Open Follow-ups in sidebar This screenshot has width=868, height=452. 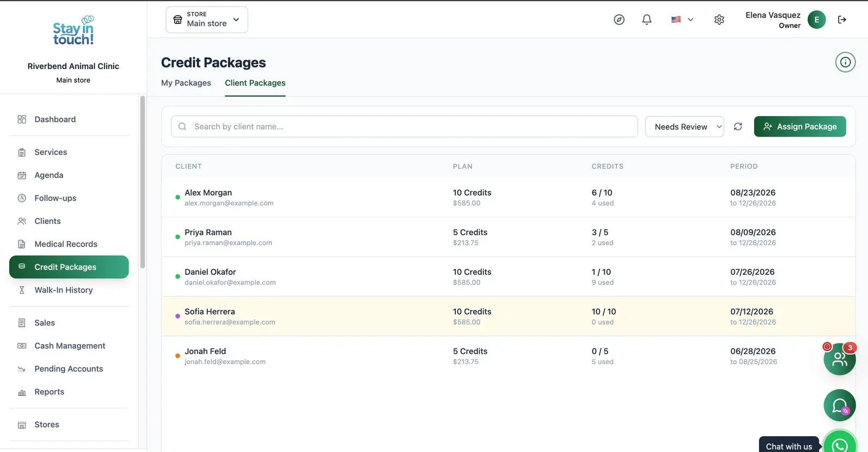[69, 198]
